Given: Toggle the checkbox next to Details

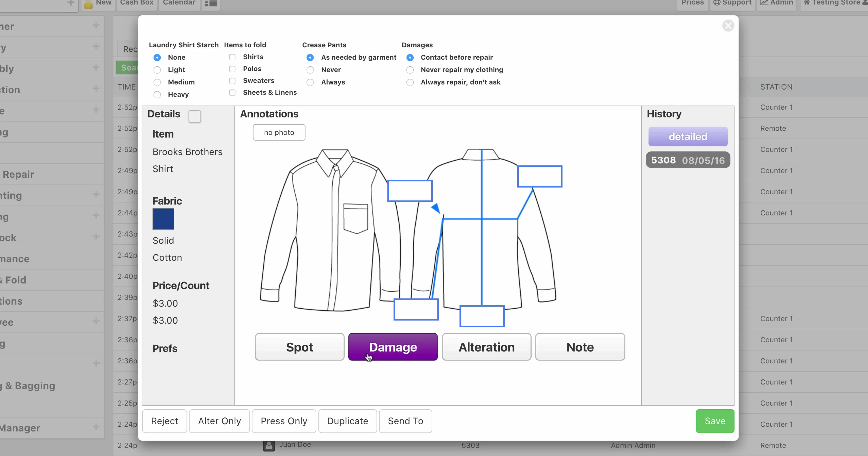Looking at the screenshot, I should pyautogui.click(x=194, y=116).
